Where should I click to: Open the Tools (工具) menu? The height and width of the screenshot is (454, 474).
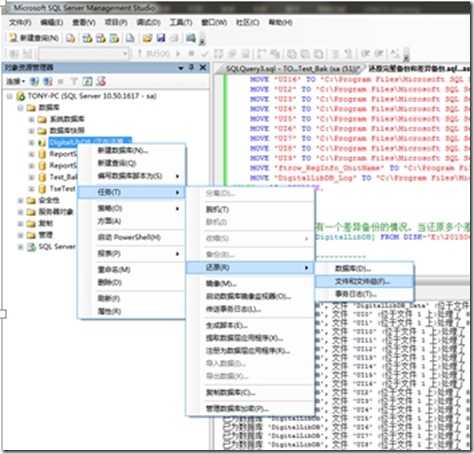pos(181,22)
